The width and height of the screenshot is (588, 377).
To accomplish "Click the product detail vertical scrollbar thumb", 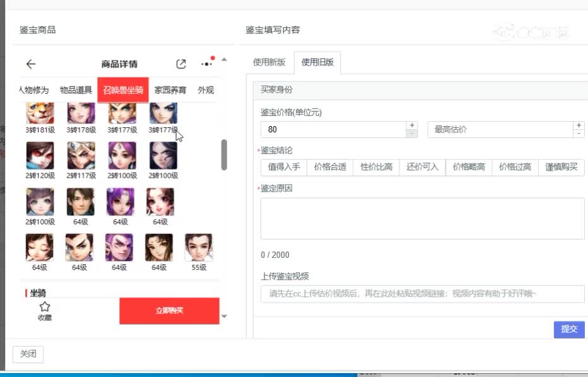I will coord(224,154).
